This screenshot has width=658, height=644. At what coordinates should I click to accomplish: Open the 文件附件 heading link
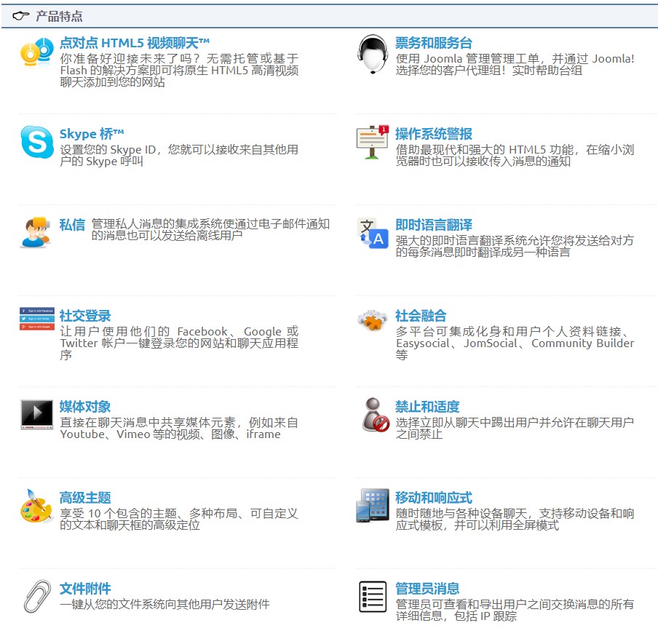tap(85, 589)
